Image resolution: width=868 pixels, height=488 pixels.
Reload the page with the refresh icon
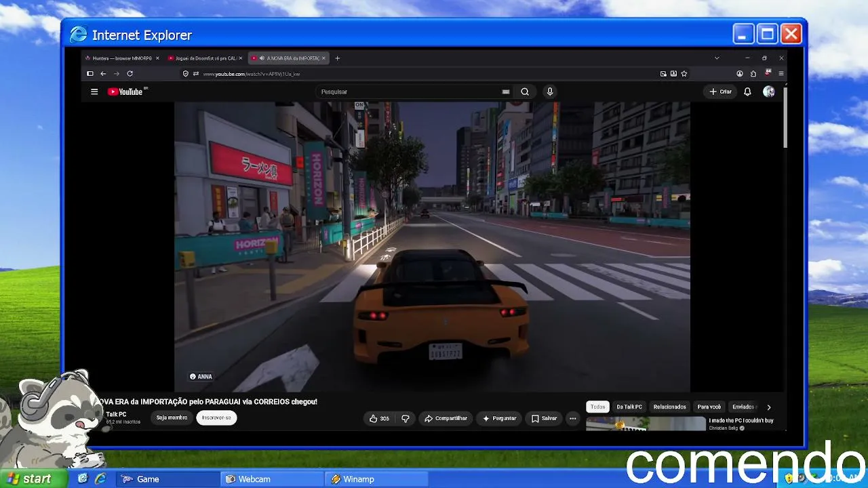coord(130,74)
